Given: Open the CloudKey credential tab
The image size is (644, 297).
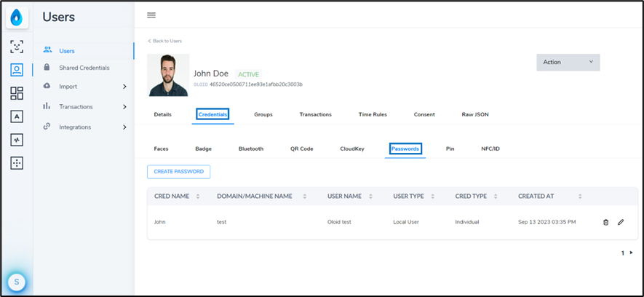Looking at the screenshot, I should [352, 148].
